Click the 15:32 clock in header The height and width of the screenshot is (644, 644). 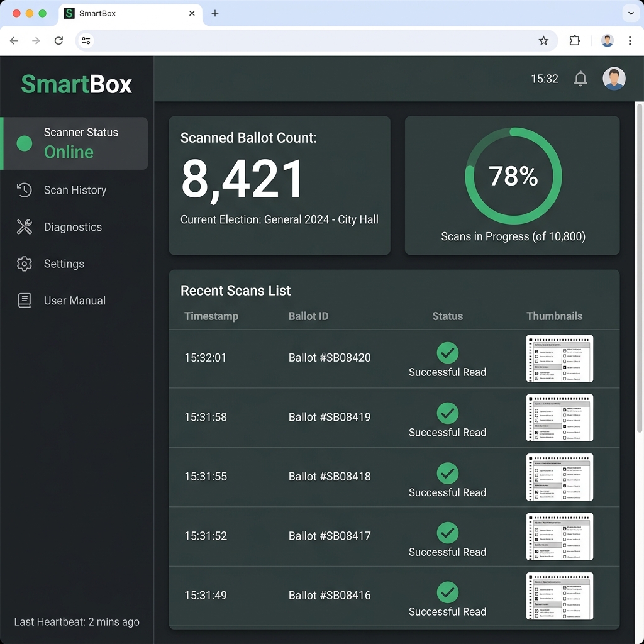coord(545,79)
